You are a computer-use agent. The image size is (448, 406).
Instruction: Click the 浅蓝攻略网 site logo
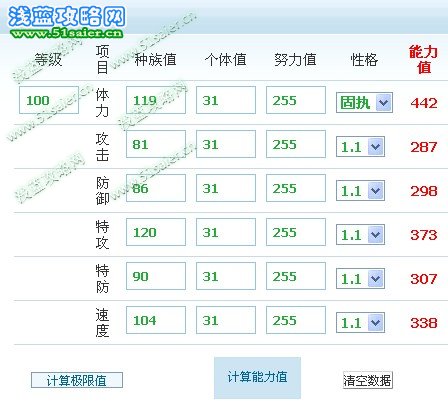click(67, 16)
